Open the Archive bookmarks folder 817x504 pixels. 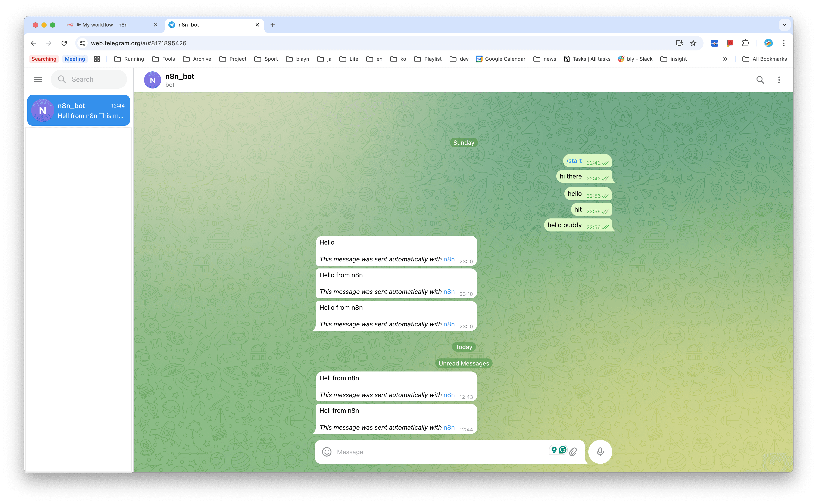[x=197, y=59]
